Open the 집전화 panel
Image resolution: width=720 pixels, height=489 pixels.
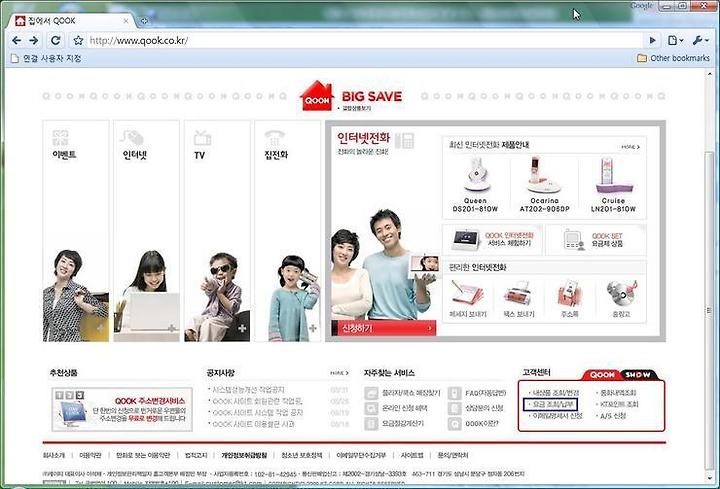288,231
